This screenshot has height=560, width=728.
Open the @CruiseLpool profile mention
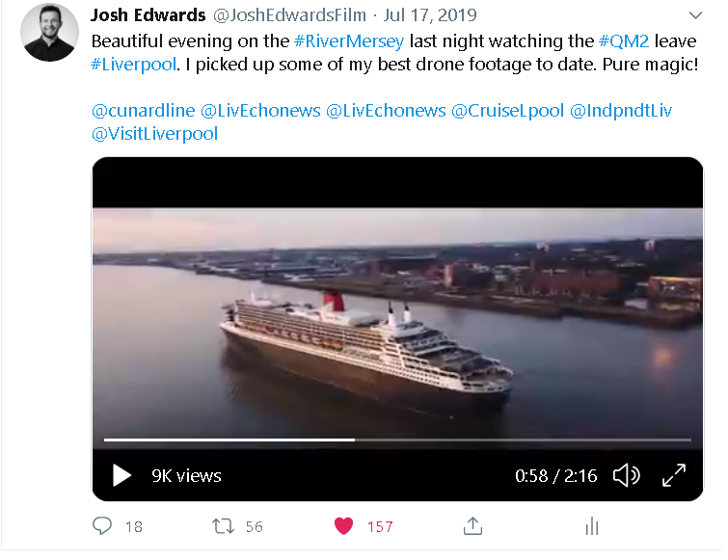point(507,111)
